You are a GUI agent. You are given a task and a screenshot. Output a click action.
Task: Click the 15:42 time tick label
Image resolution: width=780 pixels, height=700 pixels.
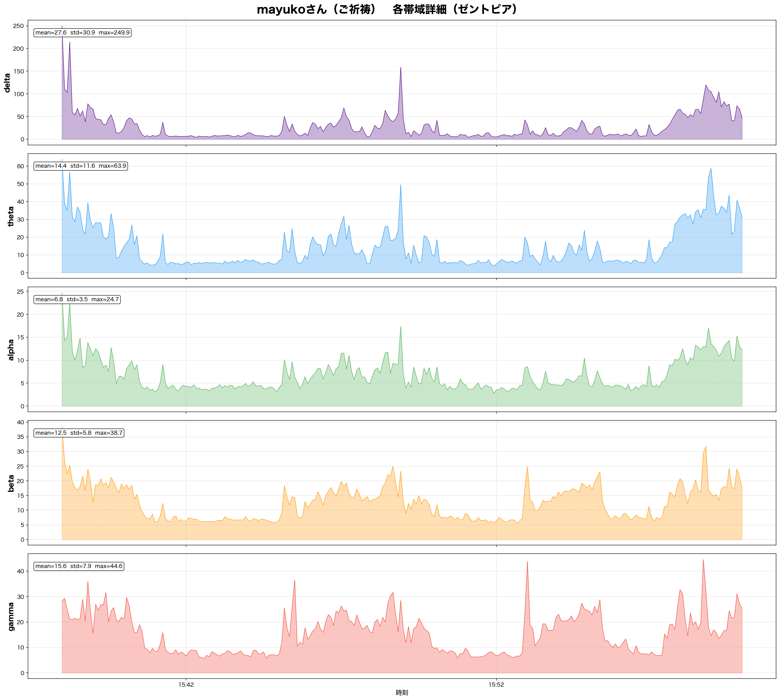[x=186, y=685]
